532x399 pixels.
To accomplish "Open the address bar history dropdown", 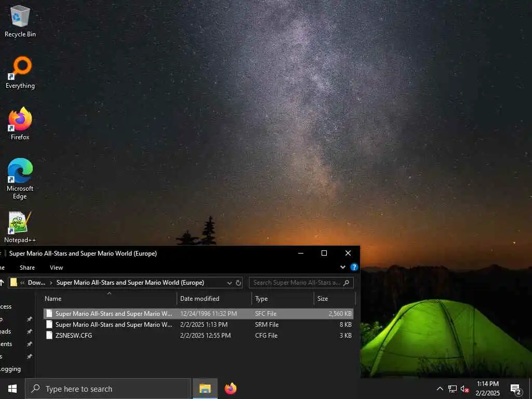I will click(x=229, y=283).
